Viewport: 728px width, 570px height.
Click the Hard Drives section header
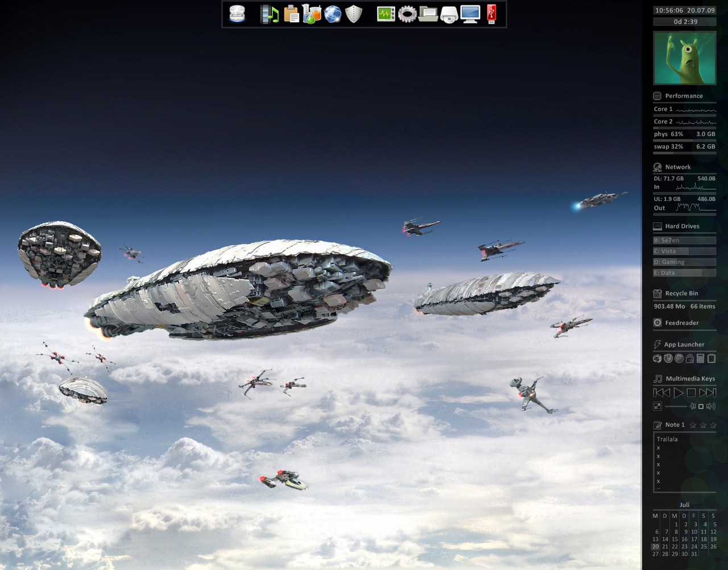point(682,226)
